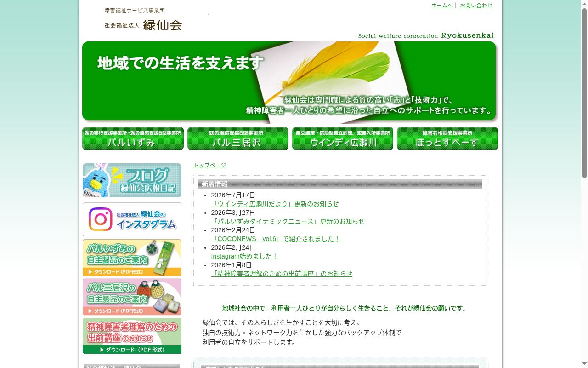The image size is (588, 368).
Task: Download パルいずみの自主製品のご案内 PDF
Action: [132, 258]
